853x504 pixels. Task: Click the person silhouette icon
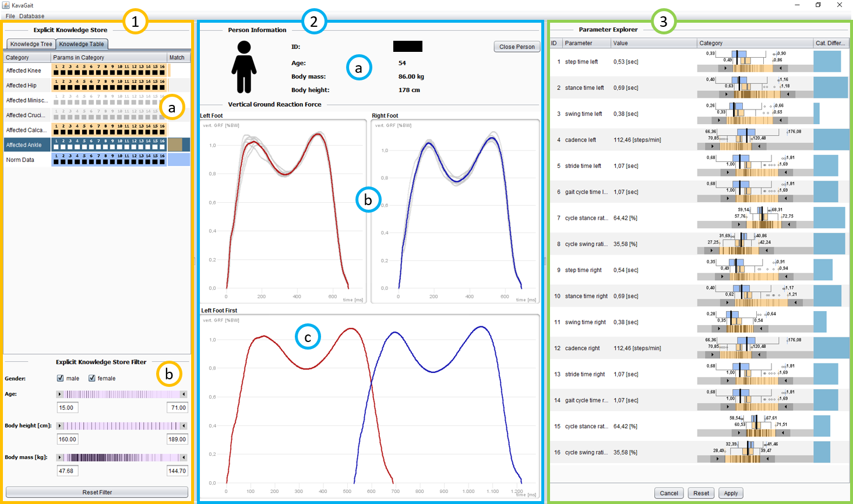click(244, 67)
